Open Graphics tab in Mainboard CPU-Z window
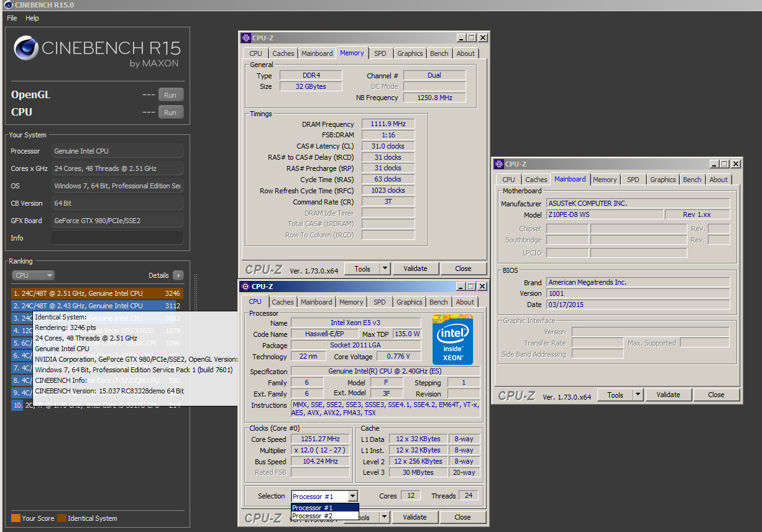The height and width of the screenshot is (532, 762). tap(663, 180)
